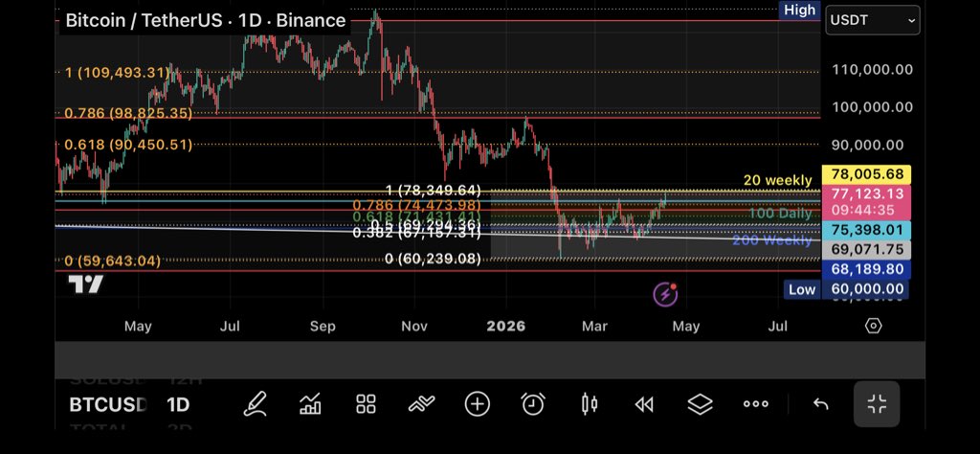Tap the 69,071.75 gray price tag
The image size is (980, 454).
click(866, 250)
